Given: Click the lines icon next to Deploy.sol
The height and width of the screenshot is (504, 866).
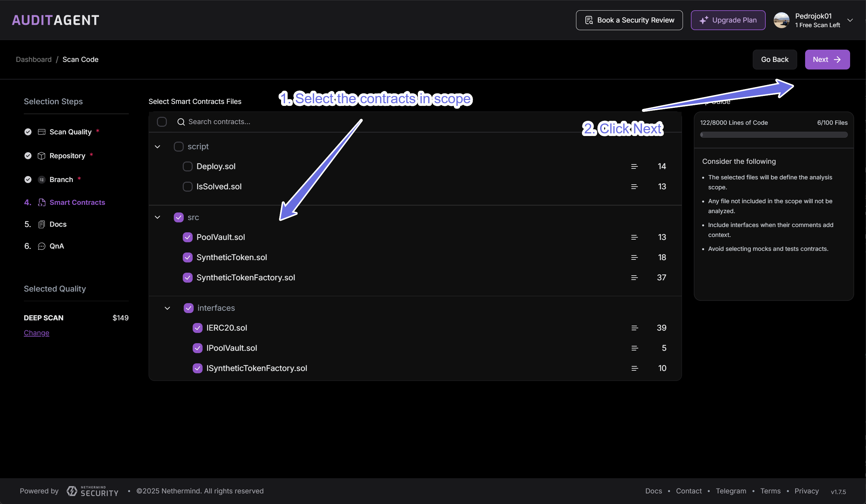Looking at the screenshot, I should [x=634, y=166].
